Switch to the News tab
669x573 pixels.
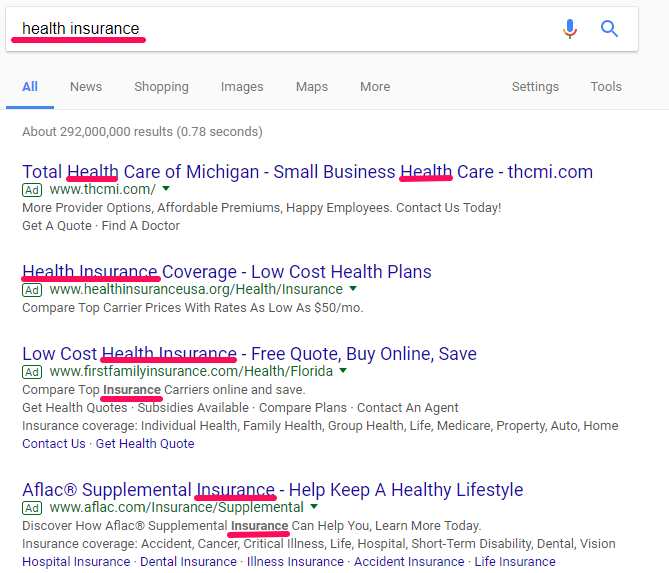[x=86, y=87]
